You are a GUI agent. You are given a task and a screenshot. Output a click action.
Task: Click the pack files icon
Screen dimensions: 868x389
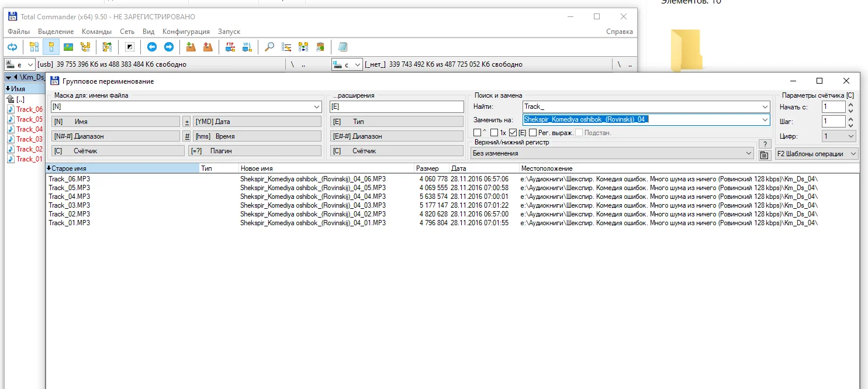click(x=191, y=47)
